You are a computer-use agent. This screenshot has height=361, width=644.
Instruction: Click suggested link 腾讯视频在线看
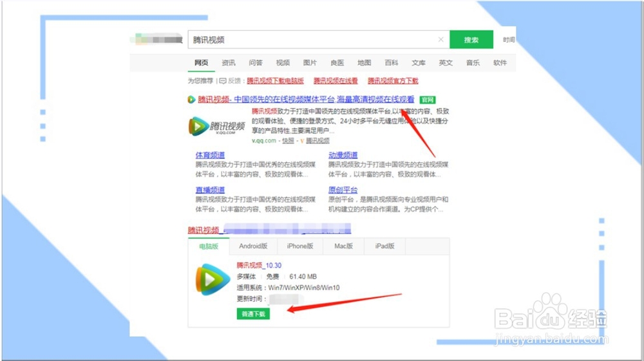[x=336, y=81]
